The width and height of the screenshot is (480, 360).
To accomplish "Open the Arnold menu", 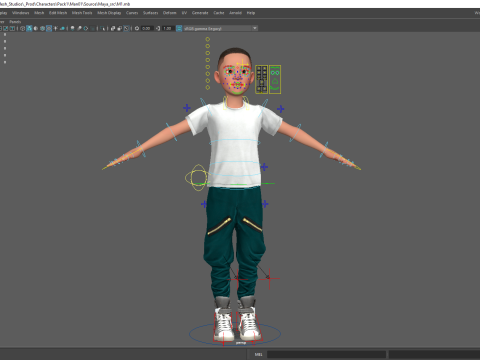I will 235,13.
